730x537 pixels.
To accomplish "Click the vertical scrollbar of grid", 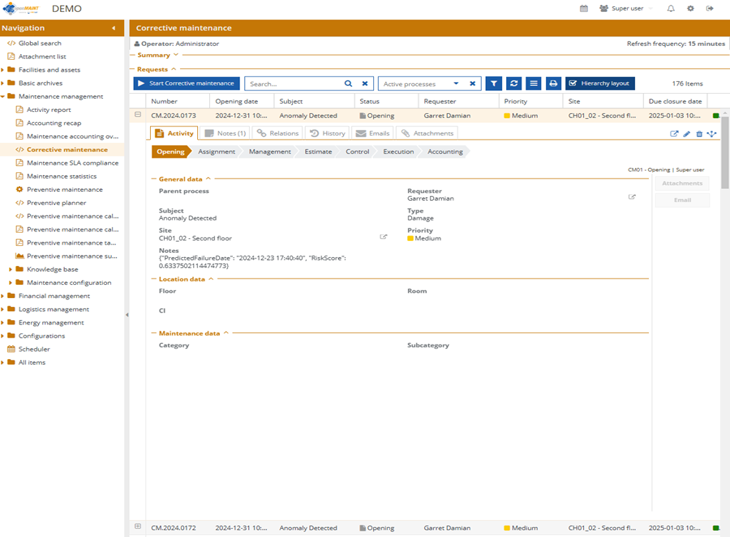I will (724, 151).
